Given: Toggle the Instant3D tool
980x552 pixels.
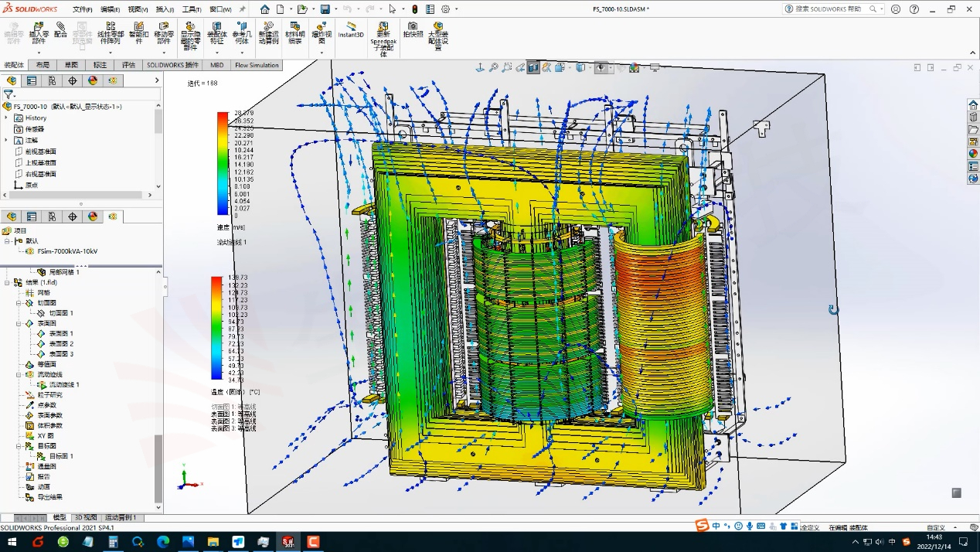Looking at the screenshot, I should click(x=351, y=30).
